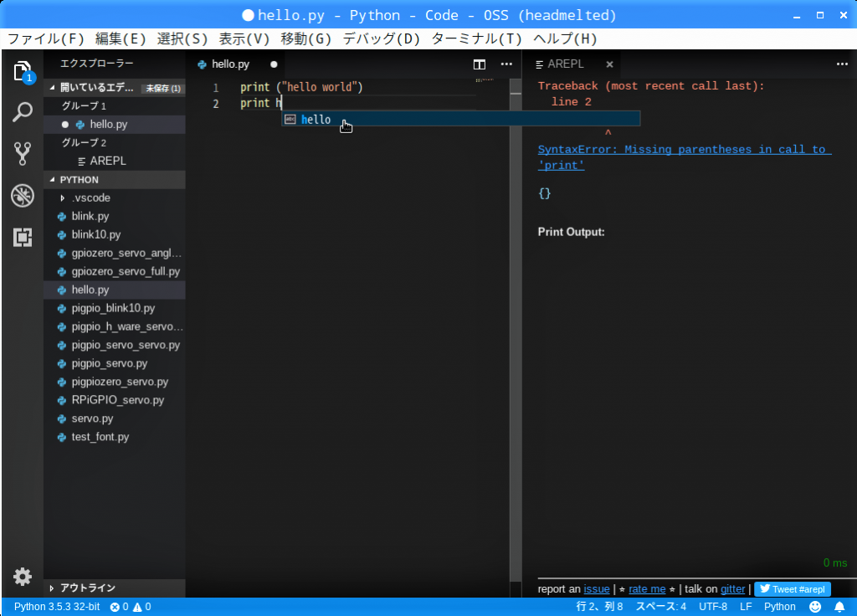Place cursor on line 1 print statement
The image size is (857, 616).
point(301,87)
